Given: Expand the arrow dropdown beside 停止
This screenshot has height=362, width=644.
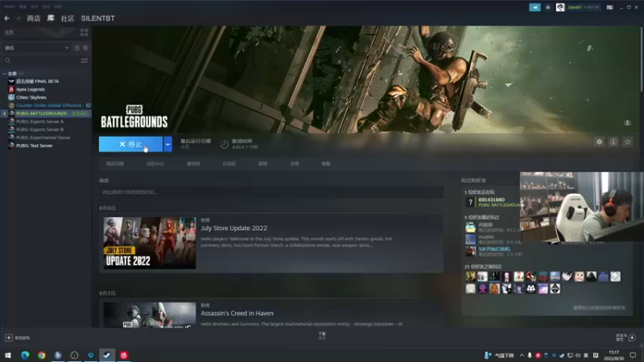Looking at the screenshot, I should 167,144.
